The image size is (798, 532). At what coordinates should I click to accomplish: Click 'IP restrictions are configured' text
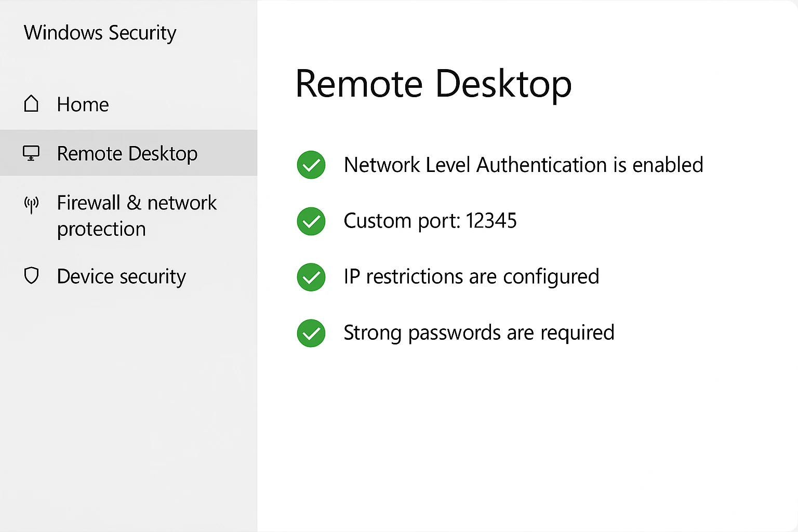pos(471,276)
